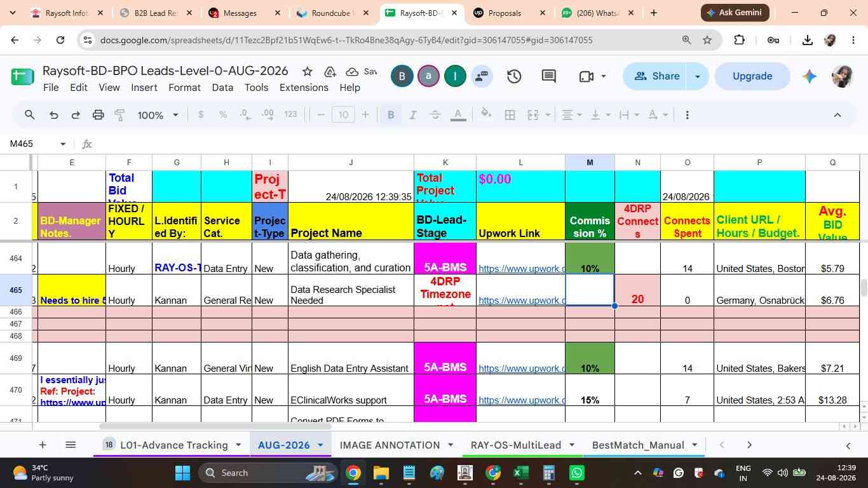The image size is (868, 488).
Task: Click the print icon in toolbar
Action: point(98,115)
